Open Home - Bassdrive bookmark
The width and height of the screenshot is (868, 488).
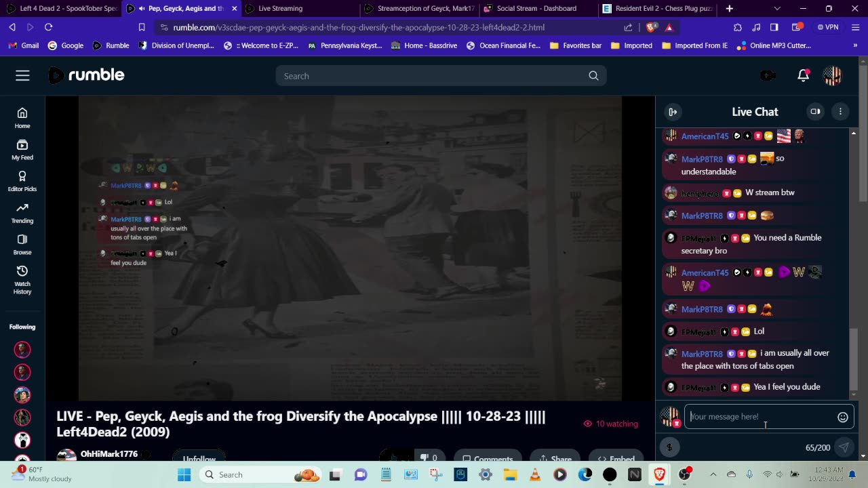[x=424, y=45]
